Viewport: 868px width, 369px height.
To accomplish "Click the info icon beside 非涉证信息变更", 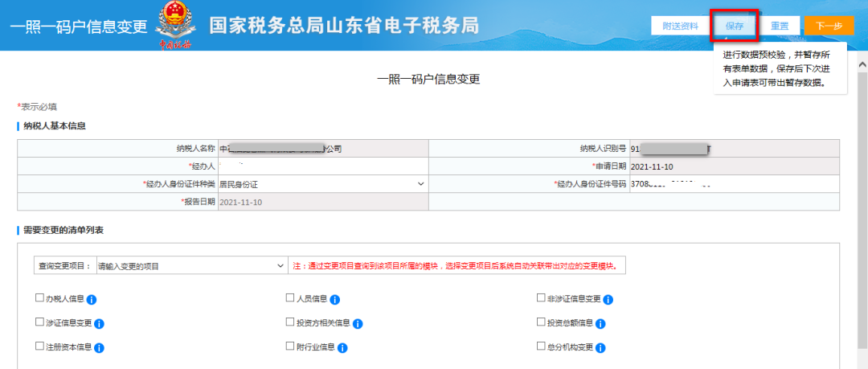I will tap(608, 300).
